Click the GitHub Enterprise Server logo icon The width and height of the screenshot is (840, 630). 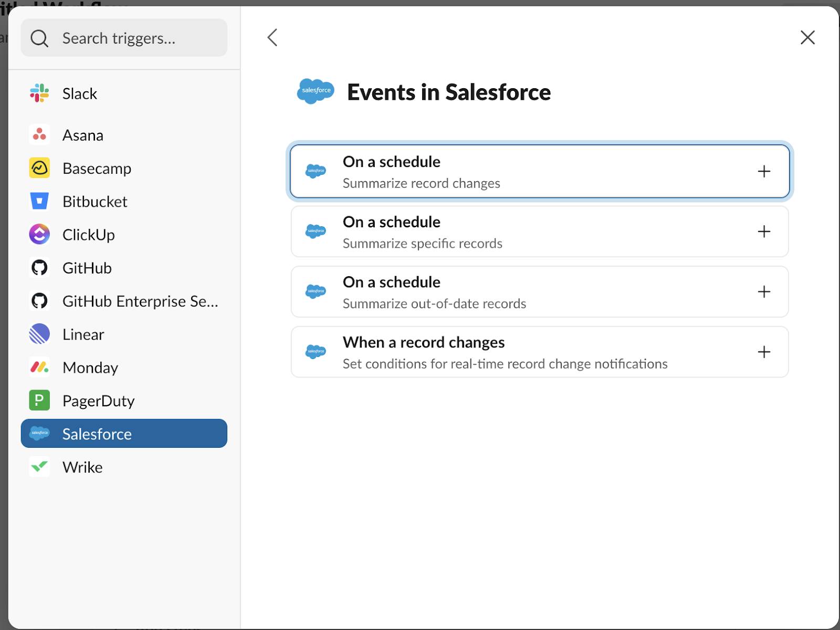pyautogui.click(x=39, y=301)
